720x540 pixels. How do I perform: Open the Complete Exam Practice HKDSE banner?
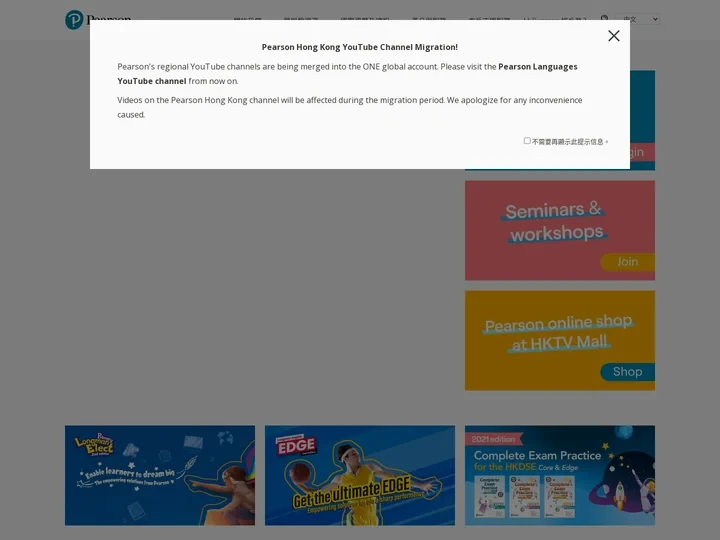[560, 475]
